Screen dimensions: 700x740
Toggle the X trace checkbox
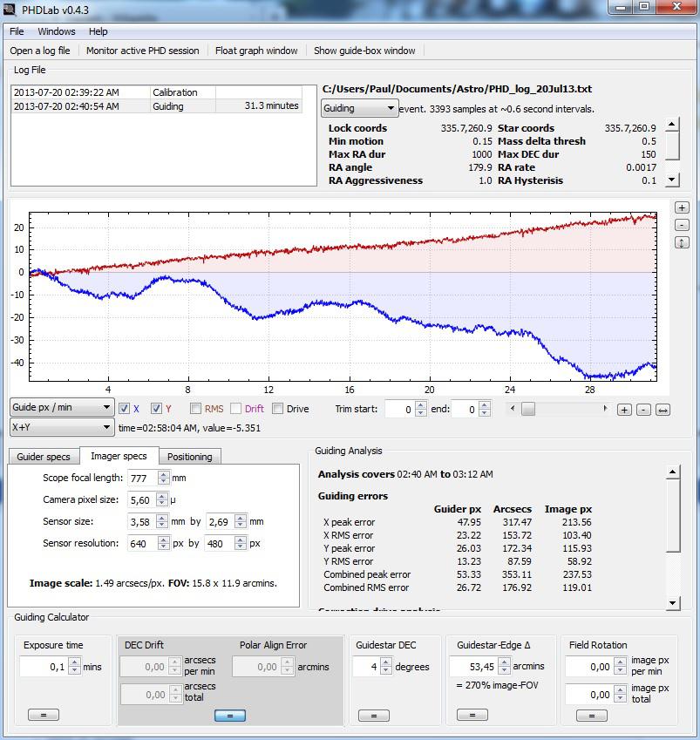(124, 409)
